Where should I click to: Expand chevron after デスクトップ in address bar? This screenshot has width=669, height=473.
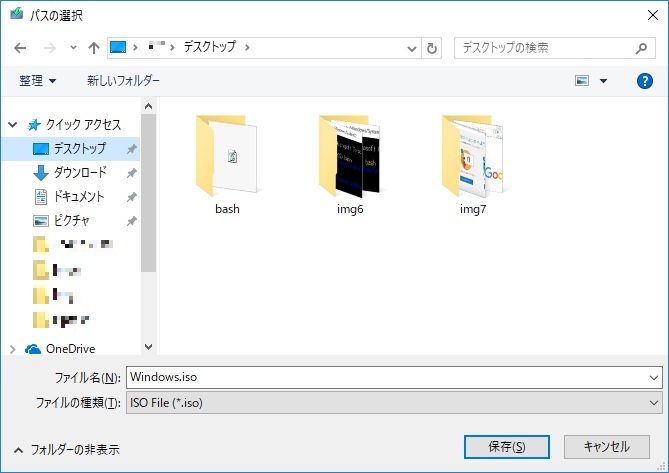tap(247, 47)
